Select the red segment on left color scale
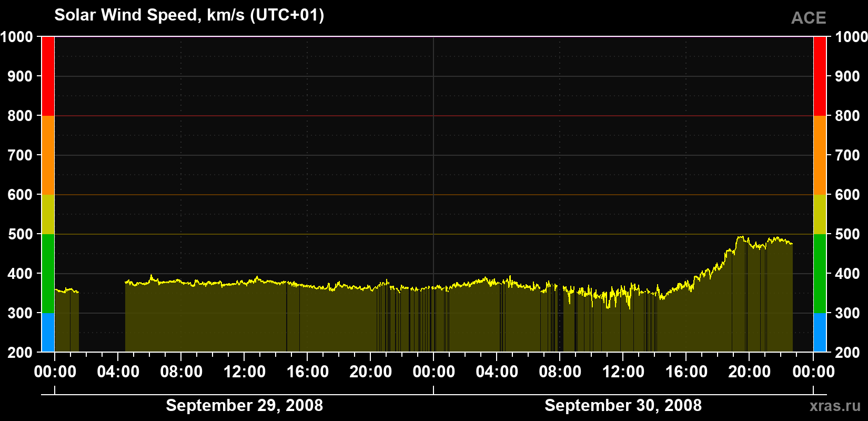The image size is (868, 421). 48,76
